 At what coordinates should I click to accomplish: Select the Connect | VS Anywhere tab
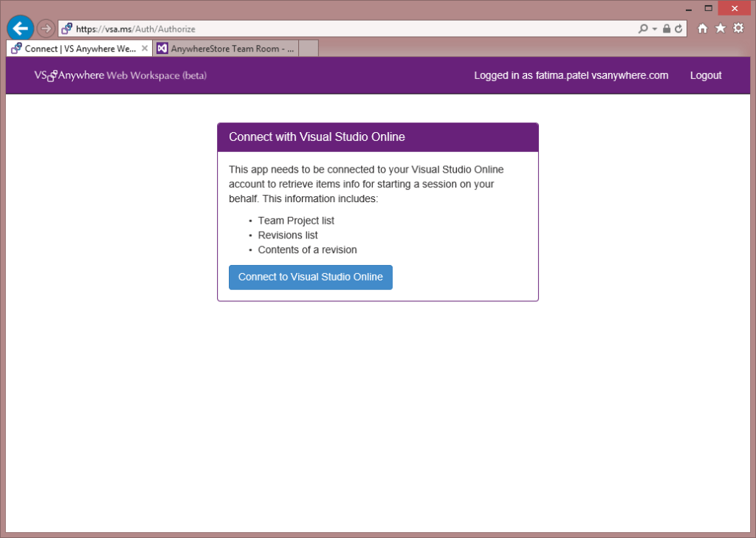pyautogui.click(x=74, y=49)
